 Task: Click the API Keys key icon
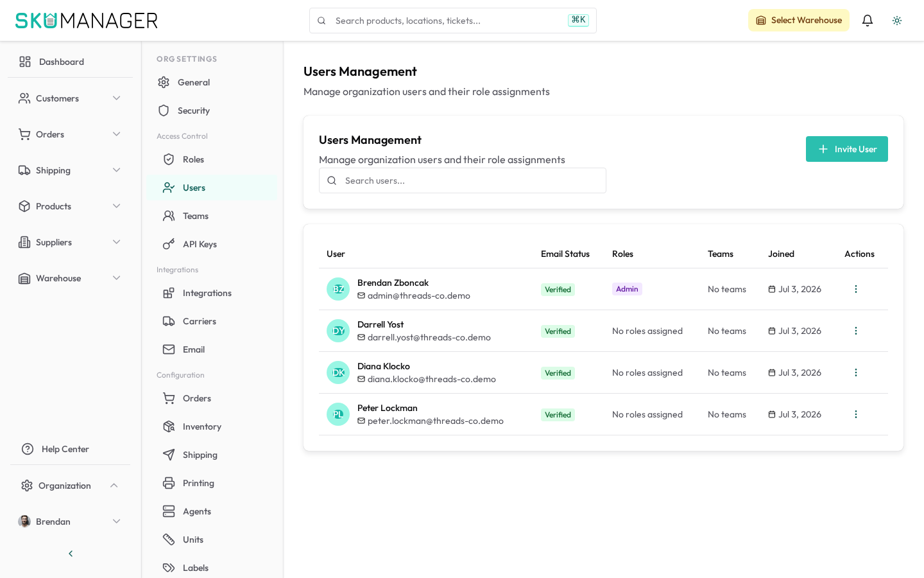pyautogui.click(x=169, y=244)
